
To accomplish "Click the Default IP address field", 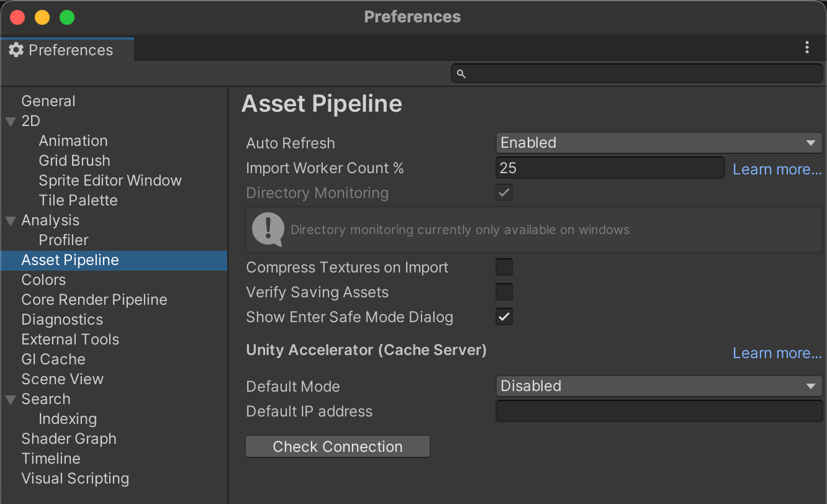I will pyautogui.click(x=659, y=411).
